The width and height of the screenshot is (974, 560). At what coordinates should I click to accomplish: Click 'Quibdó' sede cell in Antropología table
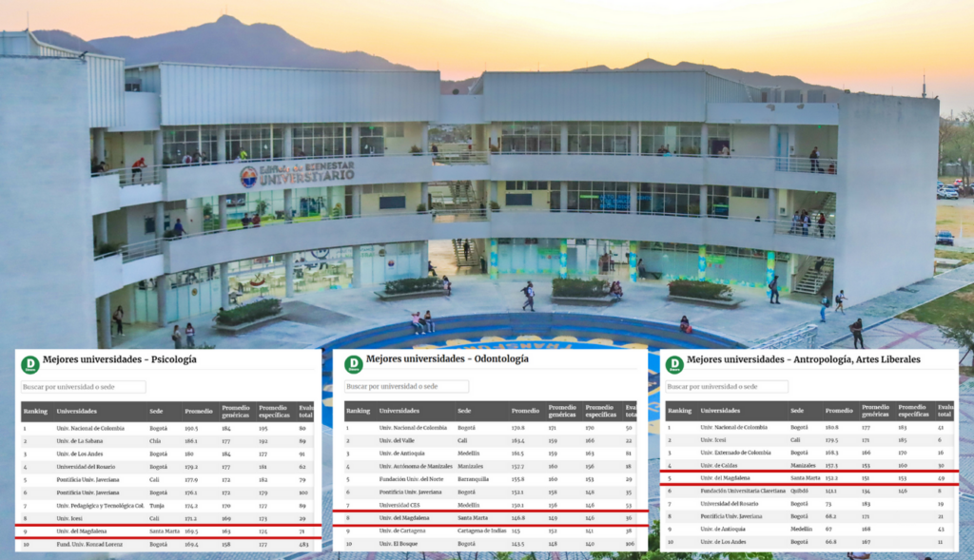tap(799, 492)
